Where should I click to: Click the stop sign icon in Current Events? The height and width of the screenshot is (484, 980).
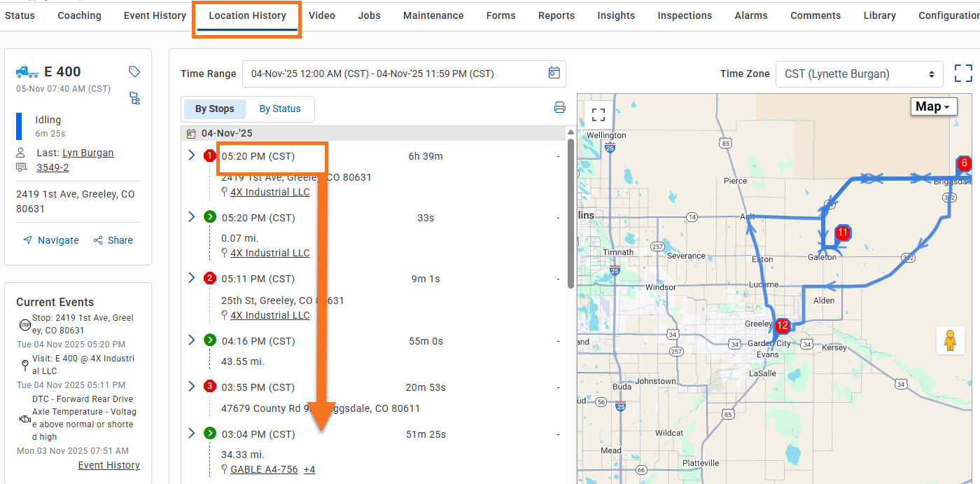pos(24,324)
